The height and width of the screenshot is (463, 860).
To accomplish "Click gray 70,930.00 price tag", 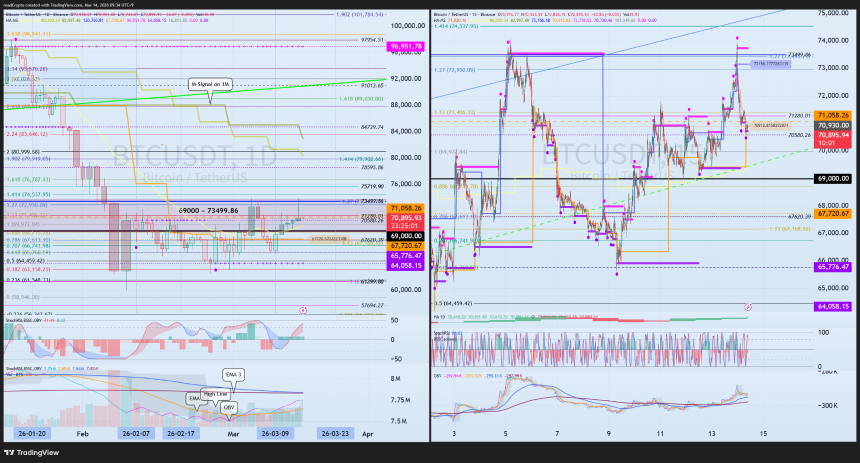I will click(x=833, y=126).
